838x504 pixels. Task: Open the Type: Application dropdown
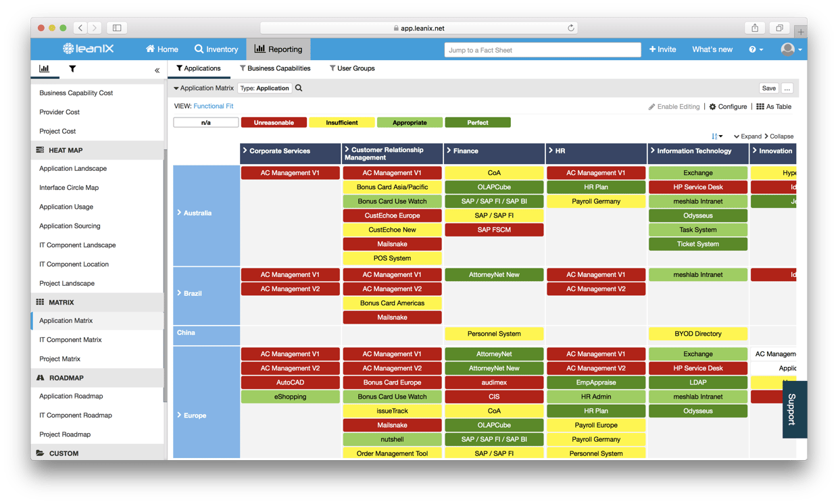[x=264, y=88]
